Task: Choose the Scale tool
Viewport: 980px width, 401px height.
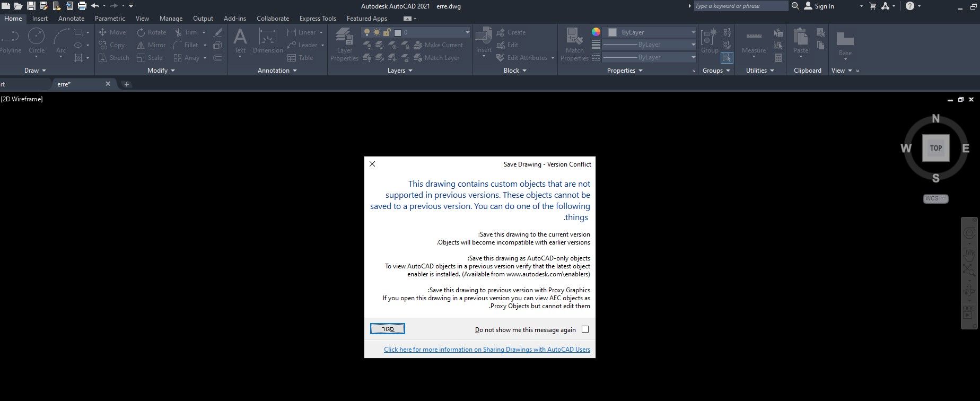Action: coord(150,58)
